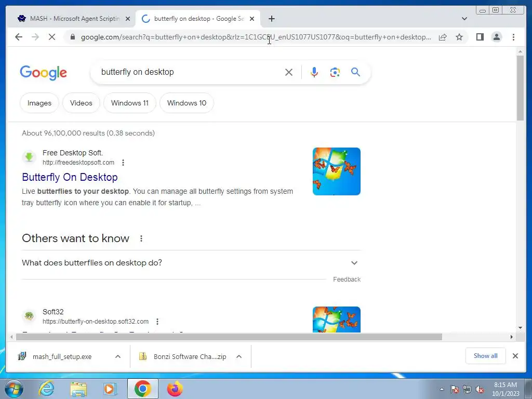Click the Soft32 result thumbnail
This screenshot has height=399, width=532.
click(337, 320)
